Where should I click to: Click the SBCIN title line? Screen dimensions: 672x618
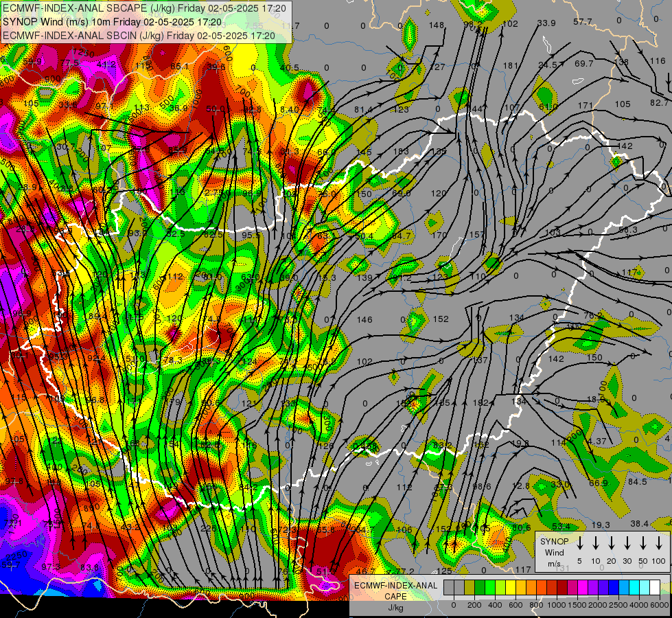click(139, 36)
